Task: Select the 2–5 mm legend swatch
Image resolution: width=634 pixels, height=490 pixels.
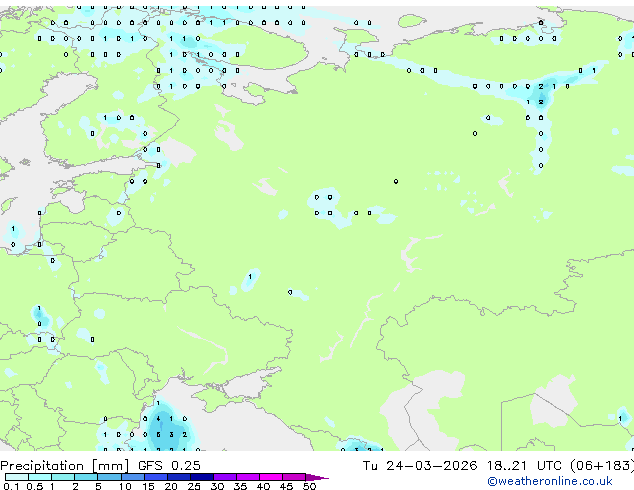Action: pyautogui.click(x=86, y=477)
